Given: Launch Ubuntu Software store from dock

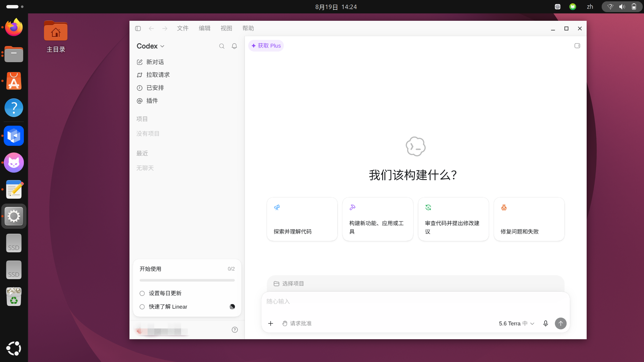Looking at the screenshot, I should point(14,81).
